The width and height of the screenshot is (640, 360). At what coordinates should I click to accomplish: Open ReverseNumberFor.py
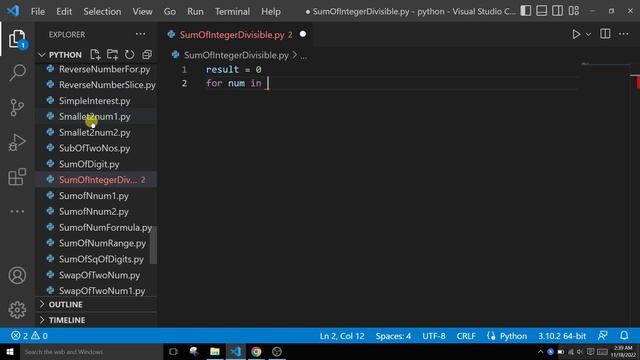[104, 69]
